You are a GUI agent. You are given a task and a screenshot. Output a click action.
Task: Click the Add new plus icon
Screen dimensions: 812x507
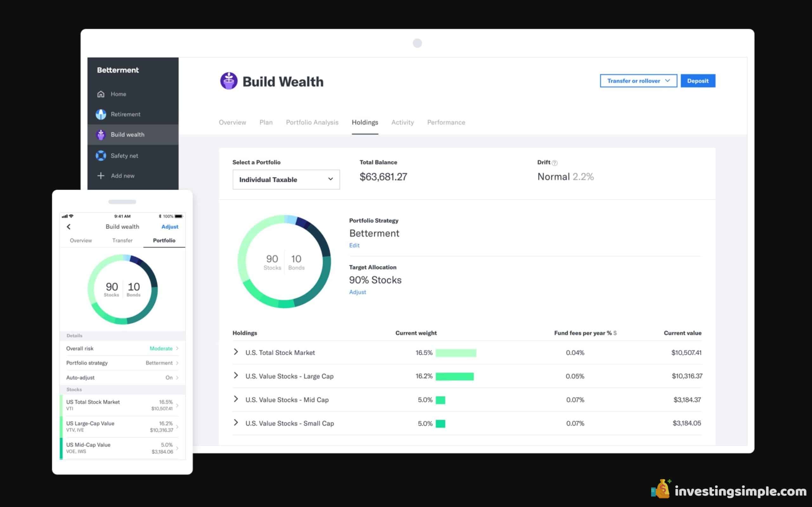tap(101, 176)
